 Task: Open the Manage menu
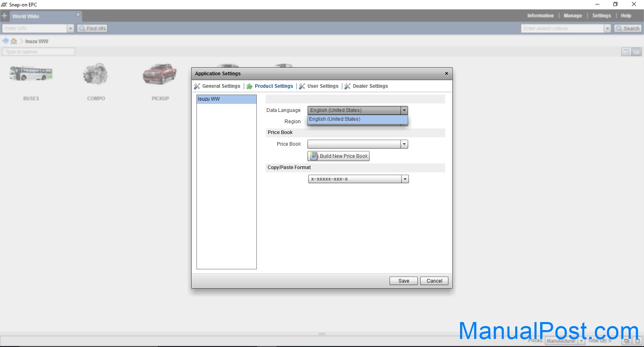pyautogui.click(x=573, y=16)
